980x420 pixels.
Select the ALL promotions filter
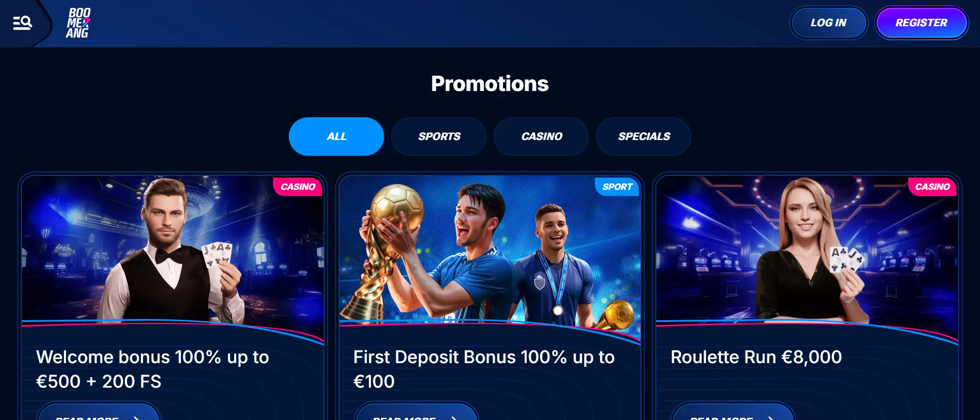coord(336,136)
